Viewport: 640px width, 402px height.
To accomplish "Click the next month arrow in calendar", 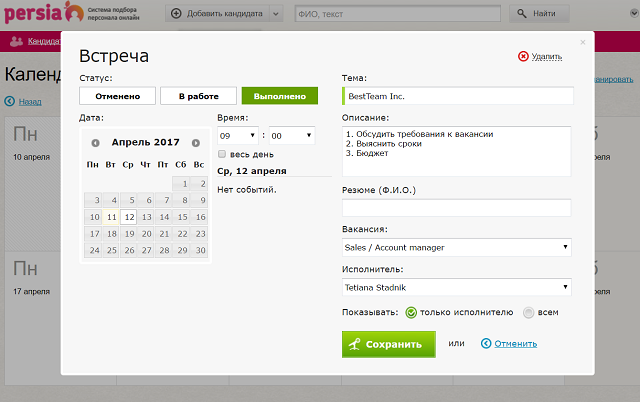I will pyautogui.click(x=196, y=142).
